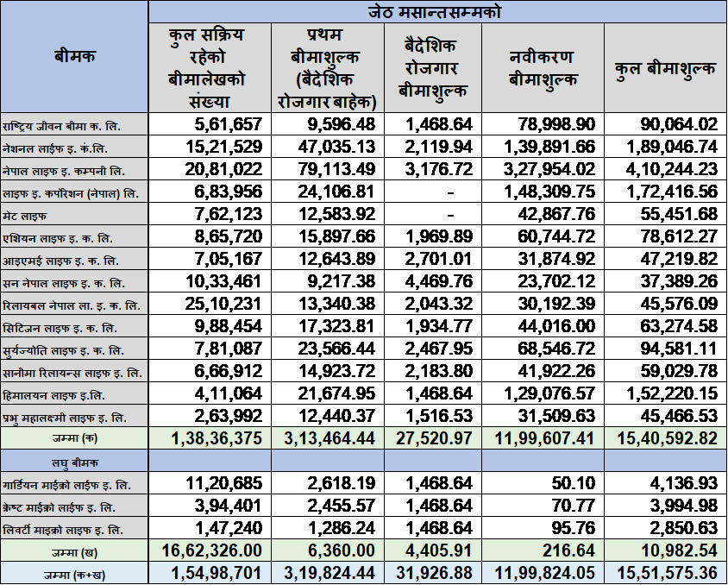
Task: Select cell value 30,192.39
Action: click(556, 304)
